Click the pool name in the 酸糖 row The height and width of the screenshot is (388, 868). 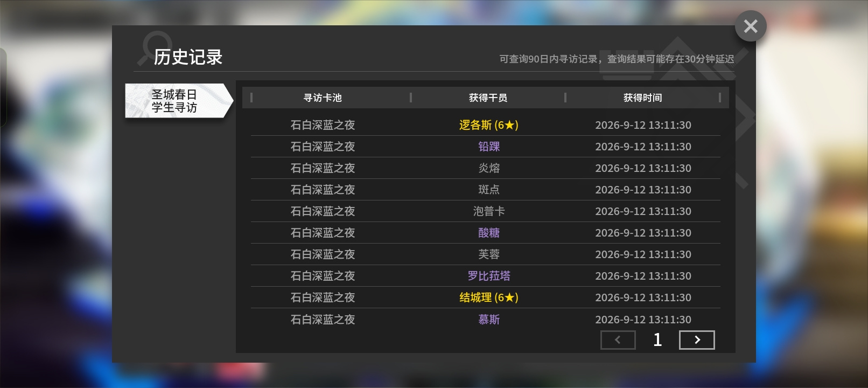(x=323, y=233)
